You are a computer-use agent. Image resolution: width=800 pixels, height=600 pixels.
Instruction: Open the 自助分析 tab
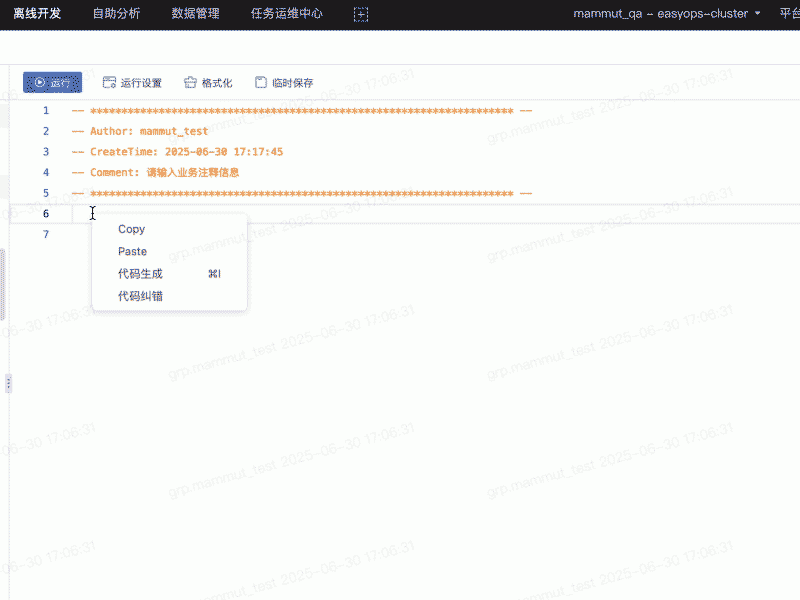(x=116, y=14)
